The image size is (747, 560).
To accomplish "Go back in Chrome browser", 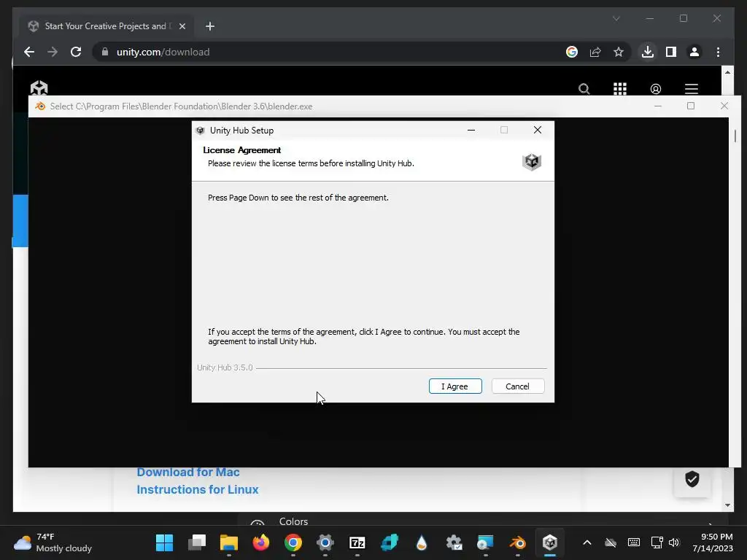I will tap(29, 52).
